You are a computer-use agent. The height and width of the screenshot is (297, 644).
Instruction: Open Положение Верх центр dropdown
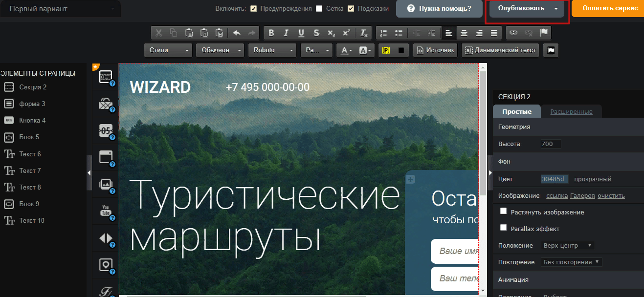pos(568,245)
